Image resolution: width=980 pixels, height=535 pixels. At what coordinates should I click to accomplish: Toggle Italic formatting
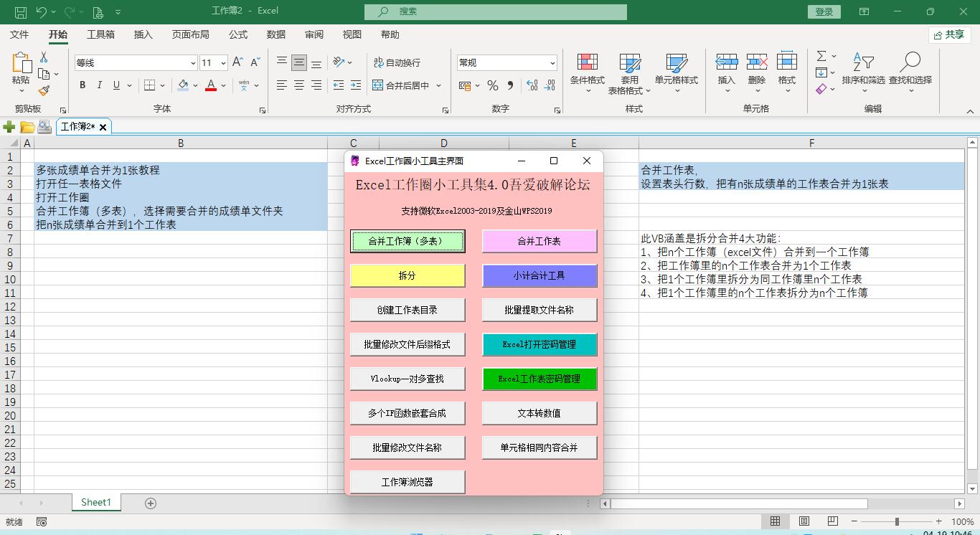pyautogui.click(x=100, y=85)
